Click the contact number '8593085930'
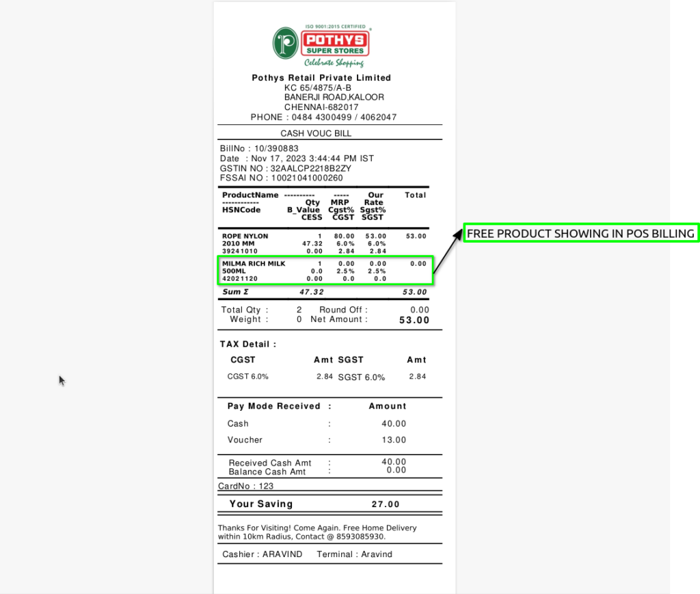This screenshot has width=700, height=594. [360, 537]
